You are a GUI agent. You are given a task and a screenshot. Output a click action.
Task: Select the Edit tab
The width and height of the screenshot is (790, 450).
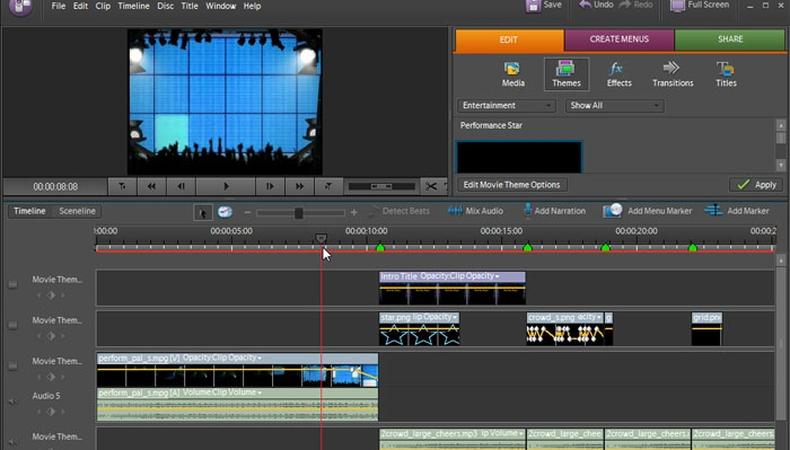(509, 40)
